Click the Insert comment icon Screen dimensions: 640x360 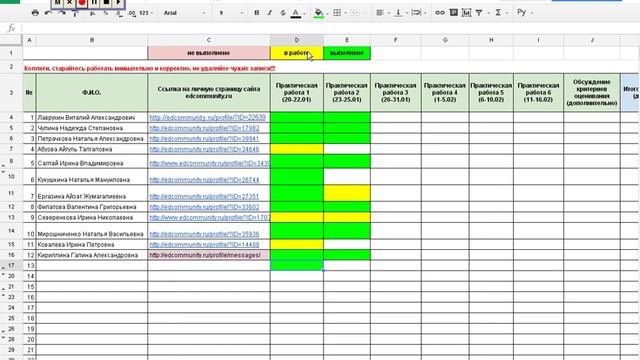pyautogui.click(x=453, y=13)
